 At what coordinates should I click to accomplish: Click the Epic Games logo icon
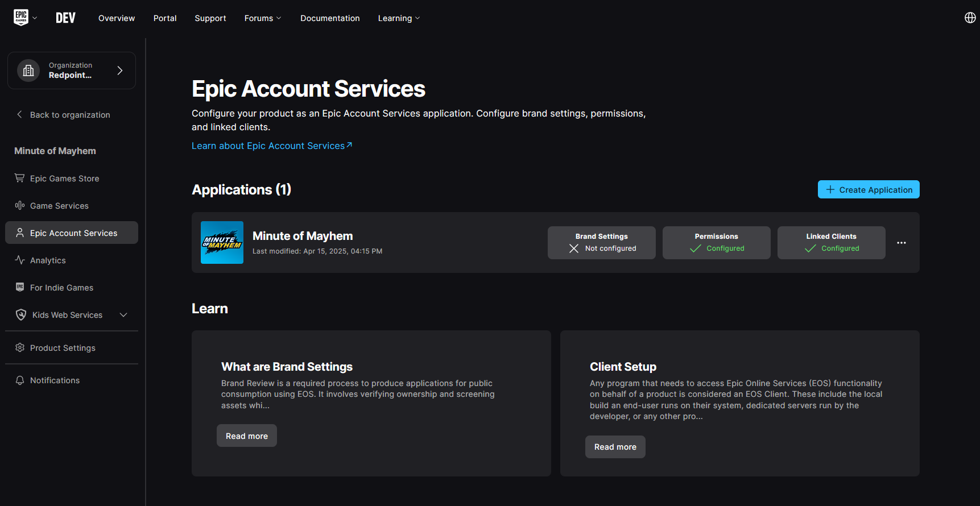(21, 18)
